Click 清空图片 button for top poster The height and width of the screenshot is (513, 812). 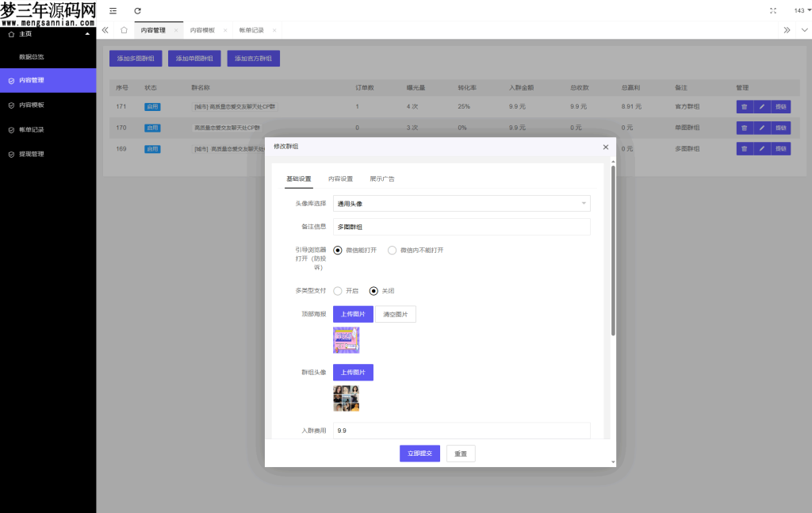[395, 314]
